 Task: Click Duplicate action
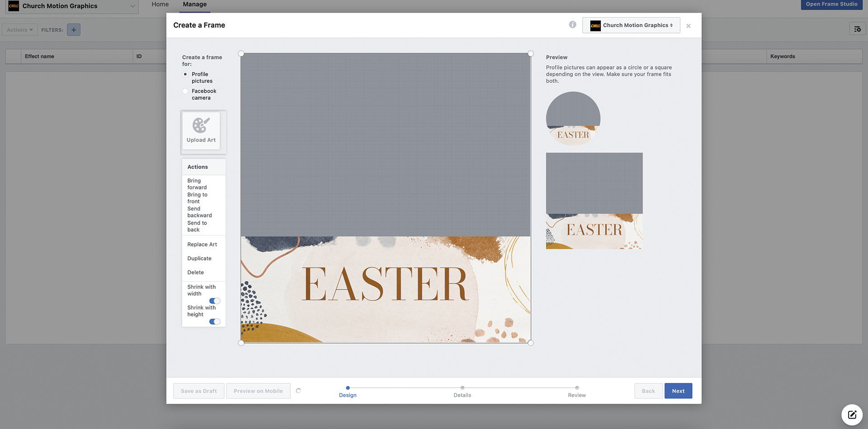(x=199, y=258)
